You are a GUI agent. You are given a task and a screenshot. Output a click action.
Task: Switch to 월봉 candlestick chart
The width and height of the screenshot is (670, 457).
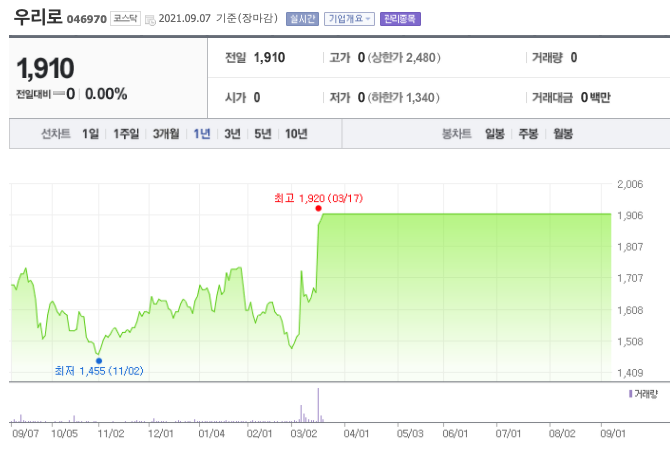coord(563,134)
